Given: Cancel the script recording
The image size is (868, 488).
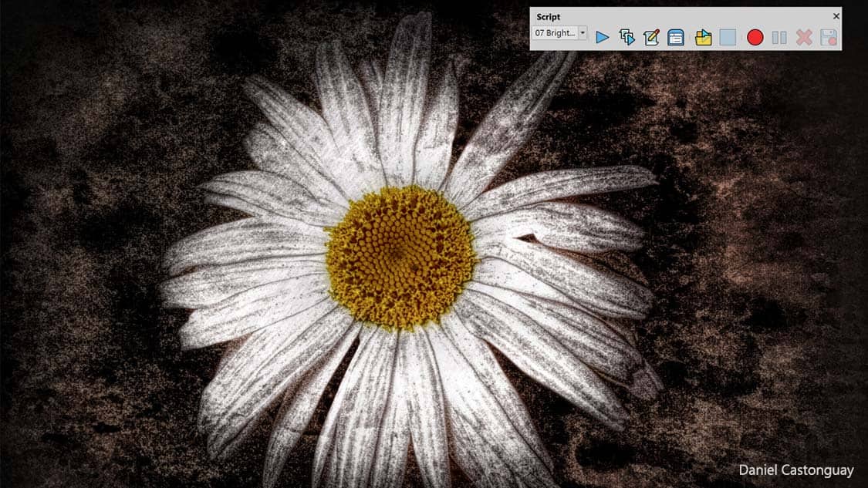Looking at the screenshot, I should click(x=804, y=37).
